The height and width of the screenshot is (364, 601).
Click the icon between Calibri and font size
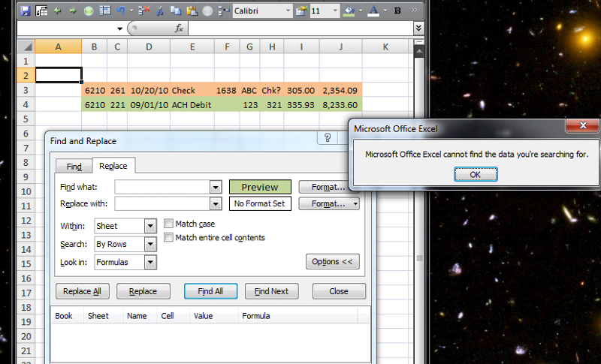[x=301, y=11]
